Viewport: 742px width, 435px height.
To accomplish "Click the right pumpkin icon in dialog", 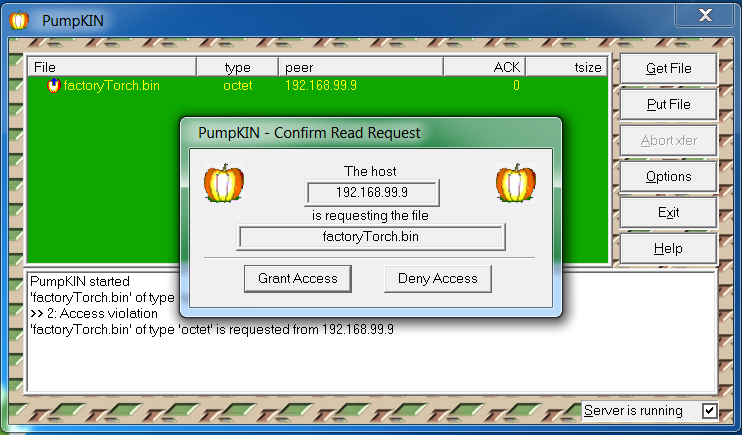I will 516,184.
